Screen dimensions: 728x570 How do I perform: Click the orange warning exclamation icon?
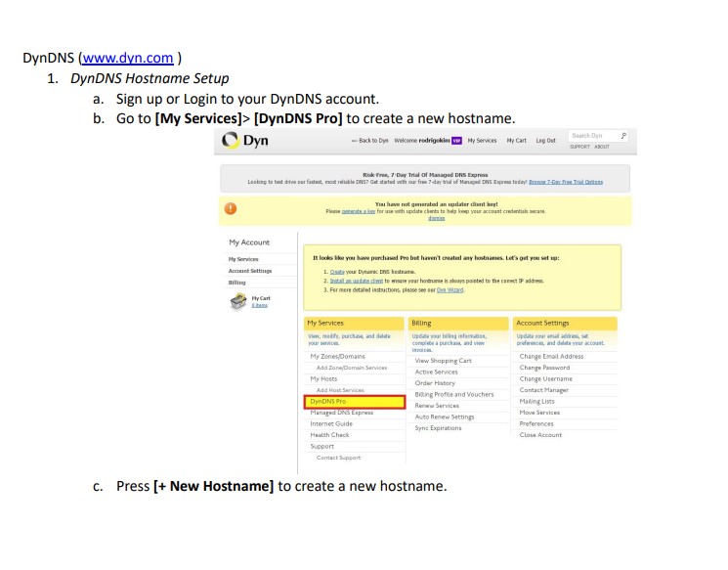(231, 208)
